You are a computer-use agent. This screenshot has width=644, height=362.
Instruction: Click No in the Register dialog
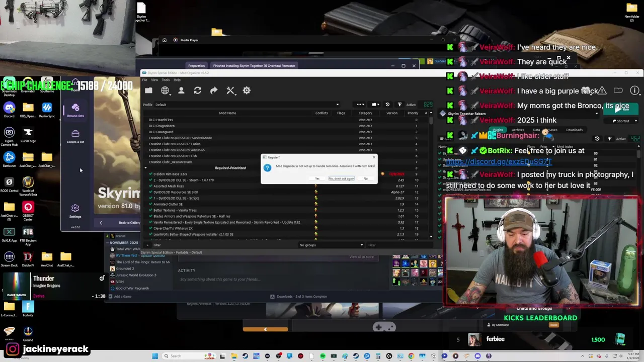(x=365, y=178)
